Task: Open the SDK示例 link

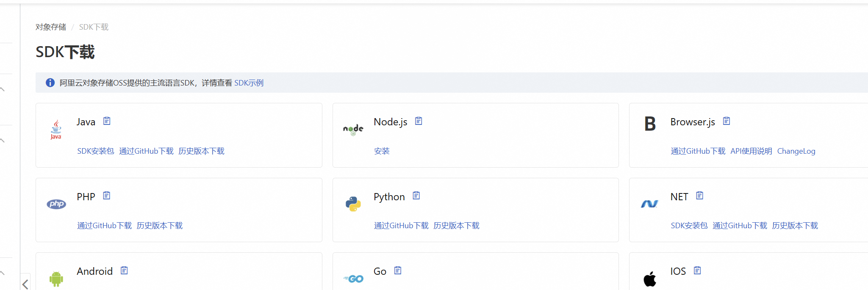Action: [x=249, y=83]
